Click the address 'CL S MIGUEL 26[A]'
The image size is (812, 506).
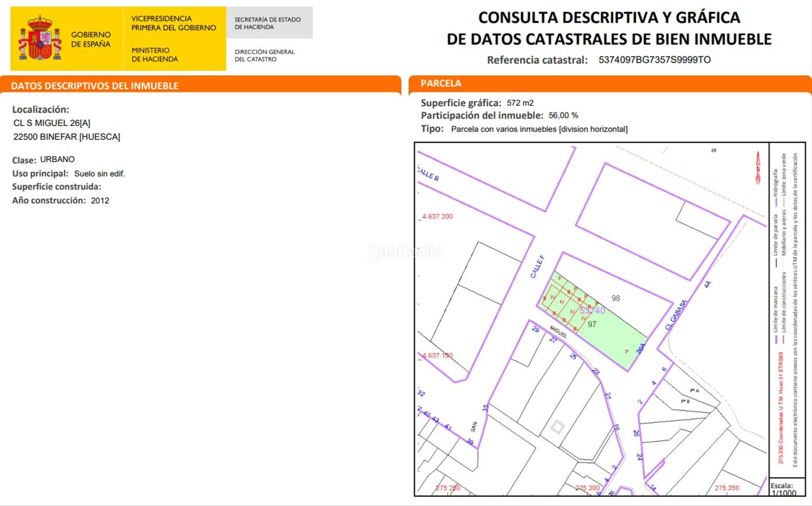pyautogui.click(x=52, y=123)
